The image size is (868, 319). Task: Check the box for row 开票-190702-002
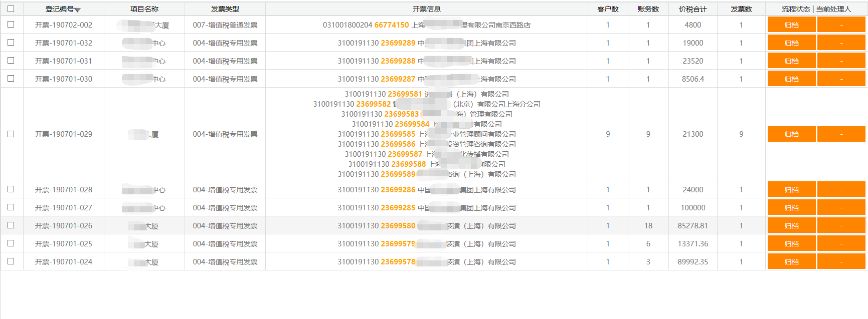pos(11,25)
